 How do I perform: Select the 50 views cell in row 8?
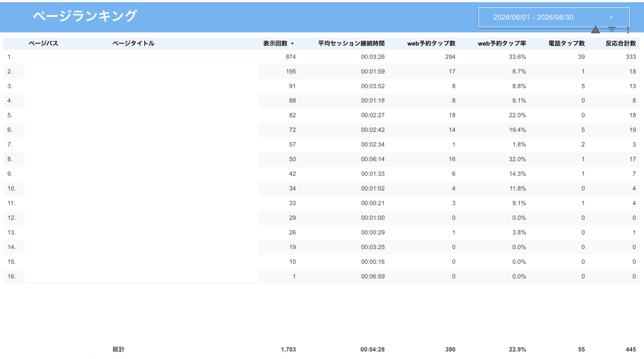(292, 159)
